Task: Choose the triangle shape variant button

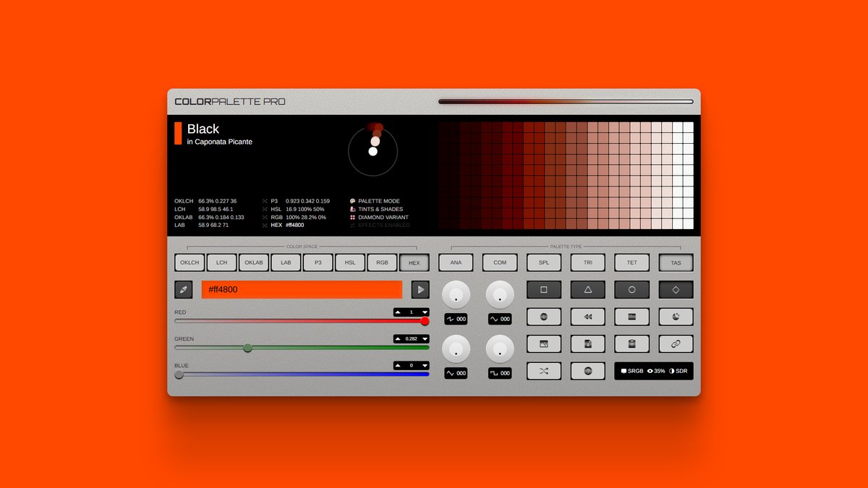Action: 588,290
